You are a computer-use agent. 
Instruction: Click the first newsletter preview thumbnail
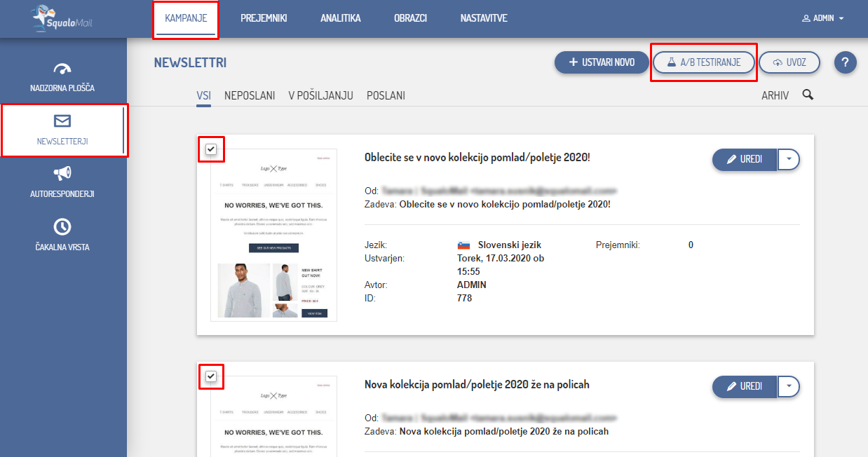tap(274, 235)
